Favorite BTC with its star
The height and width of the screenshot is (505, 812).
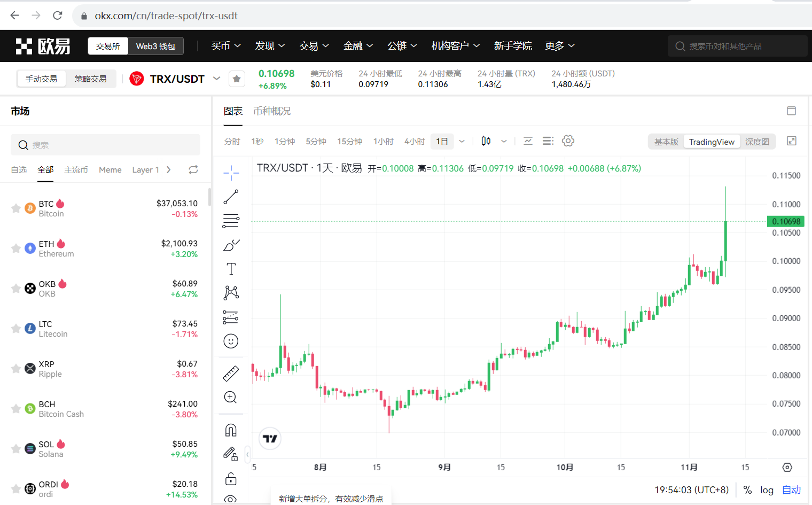(x=16, y=208)
